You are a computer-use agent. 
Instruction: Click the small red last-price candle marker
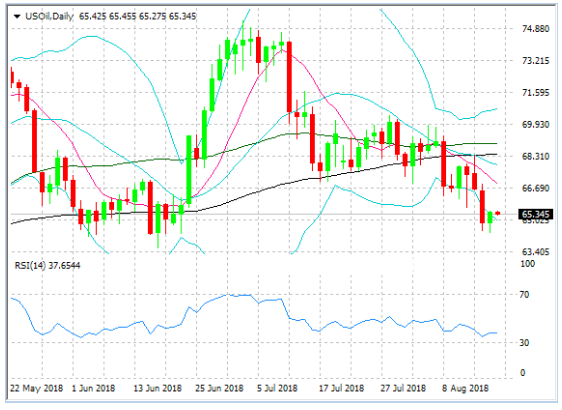click(x=497, y=213)
